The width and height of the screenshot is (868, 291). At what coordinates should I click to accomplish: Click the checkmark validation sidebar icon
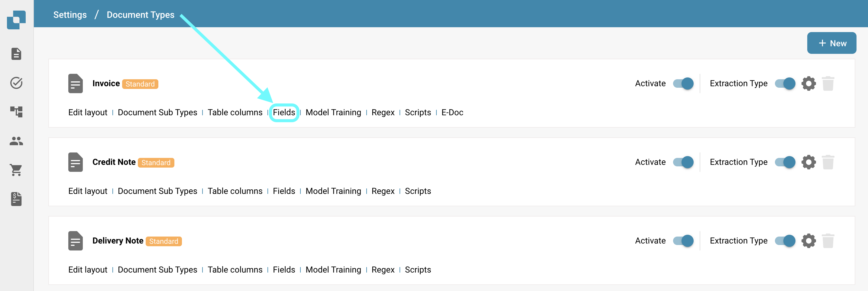(16, 83)
